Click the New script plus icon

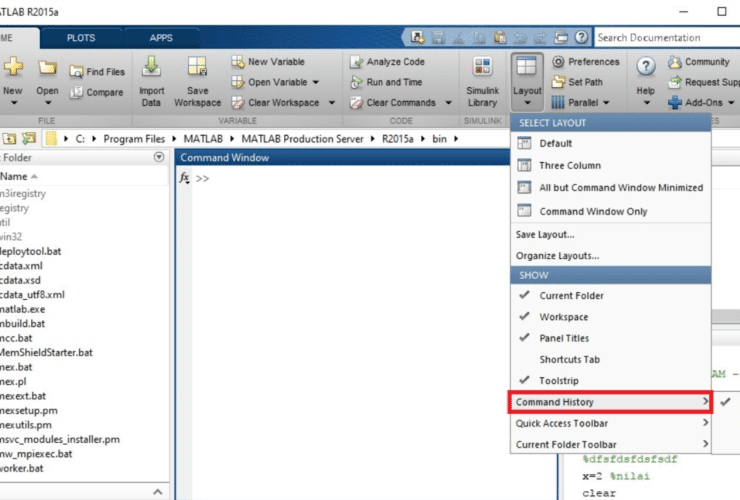(x=13, y=67)
